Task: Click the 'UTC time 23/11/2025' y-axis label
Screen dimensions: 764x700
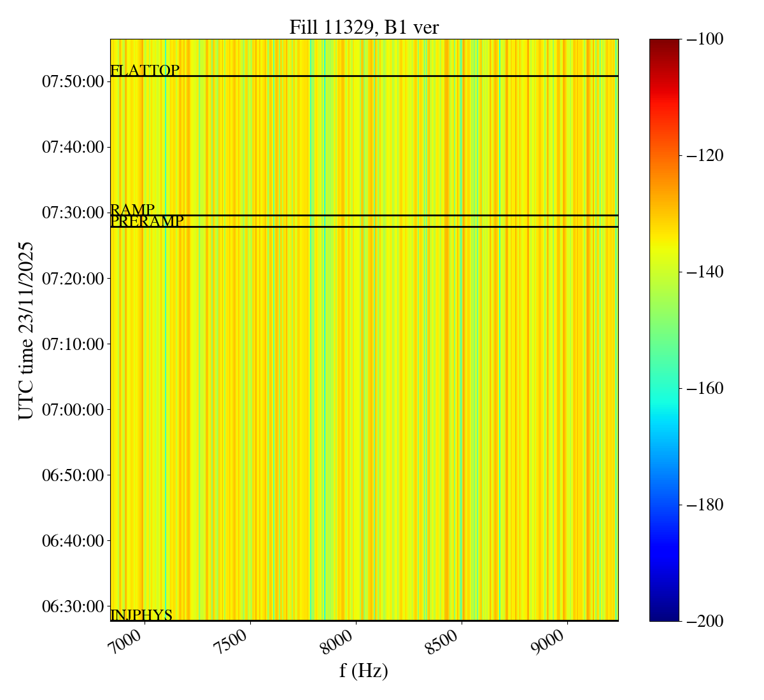Action: (25, 330)
